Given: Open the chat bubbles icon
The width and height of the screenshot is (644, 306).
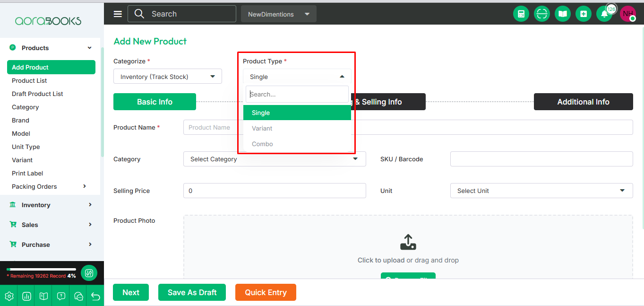Looking at the screenshot, I should pos(78,296).
